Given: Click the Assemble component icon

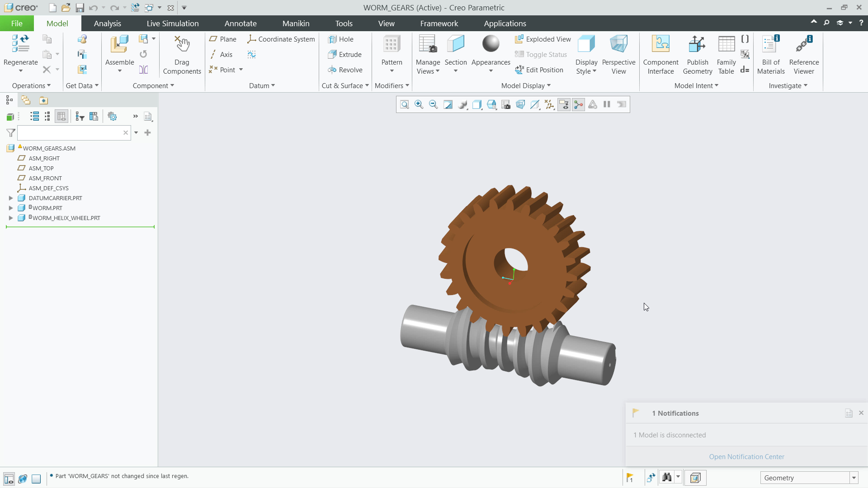Looking at the screenshot, I should tap(119, 44).
